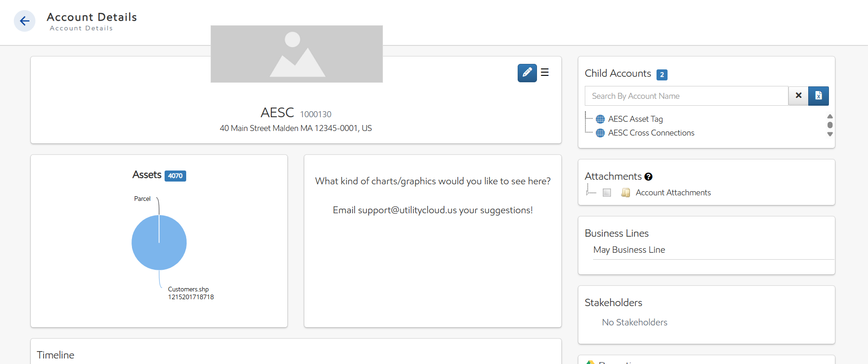Click the Business Lines heading

point(617,233)
